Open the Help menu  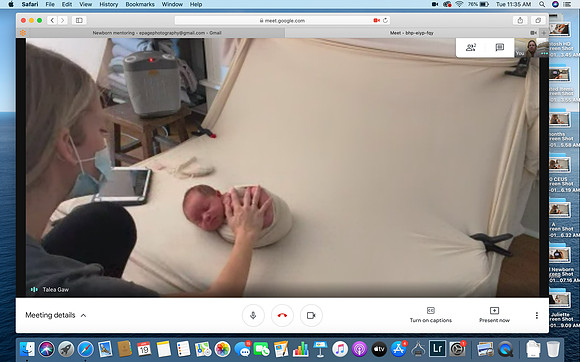pos(196,4)
